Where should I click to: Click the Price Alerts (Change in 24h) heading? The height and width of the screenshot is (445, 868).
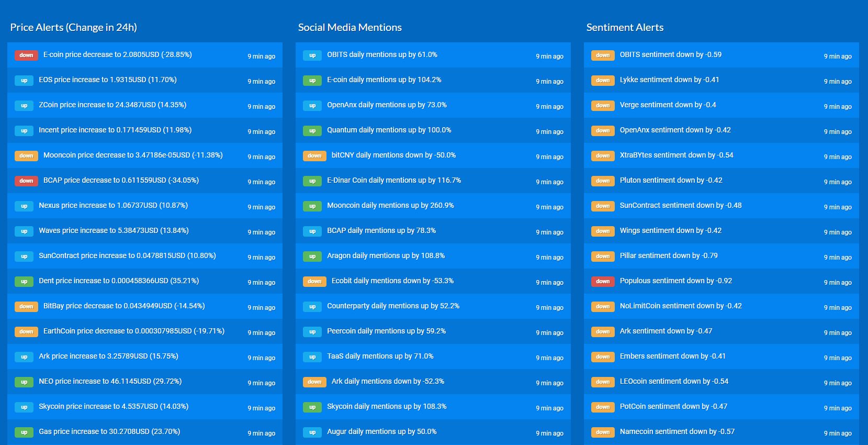73,28
